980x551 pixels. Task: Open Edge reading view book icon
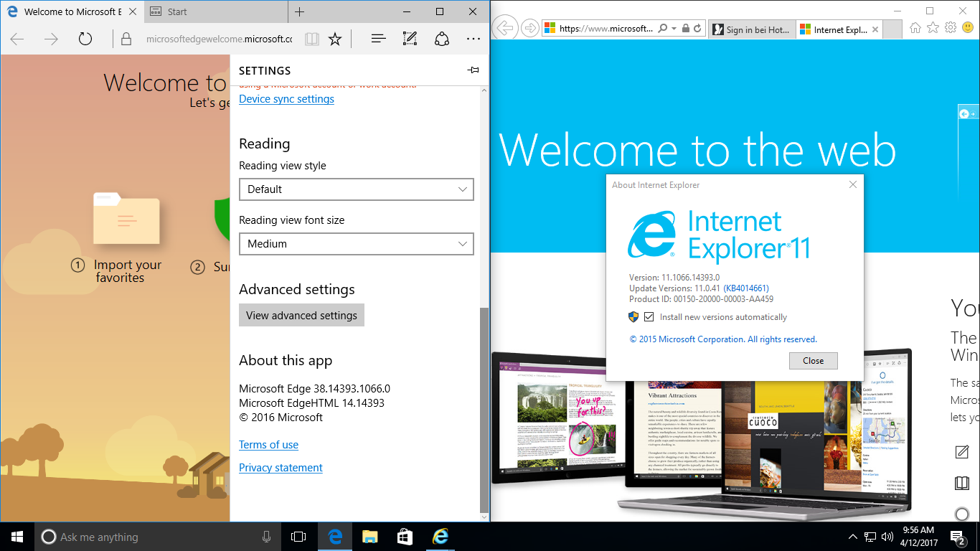[311, 39]
